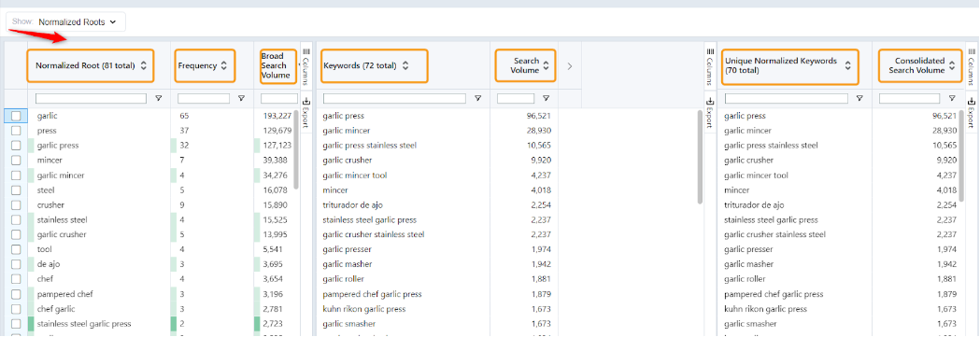Image resolution: width=980 pixels, height=351 pixels.
Task: Export the unique normalized keywords table
Action: pos(971,112)
